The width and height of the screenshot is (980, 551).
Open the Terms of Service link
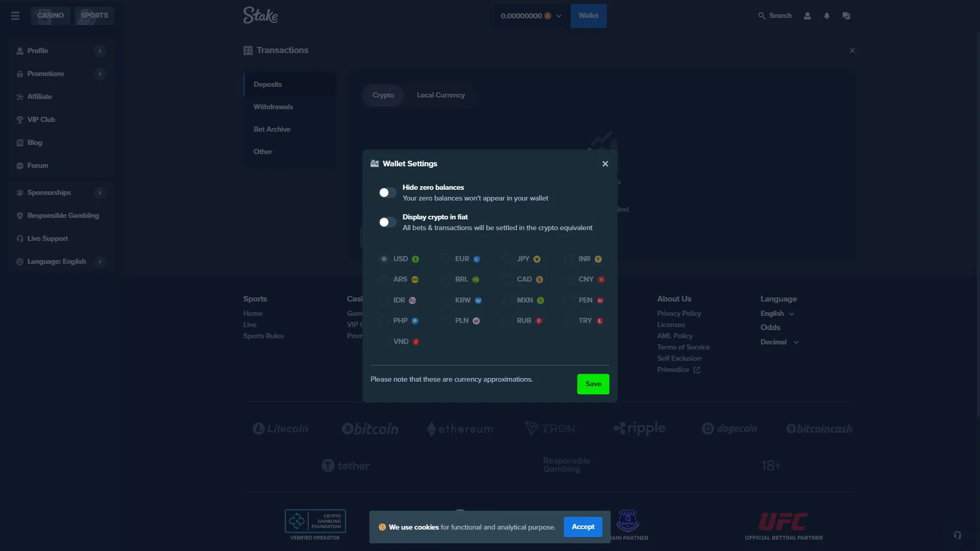pos(683,347)
